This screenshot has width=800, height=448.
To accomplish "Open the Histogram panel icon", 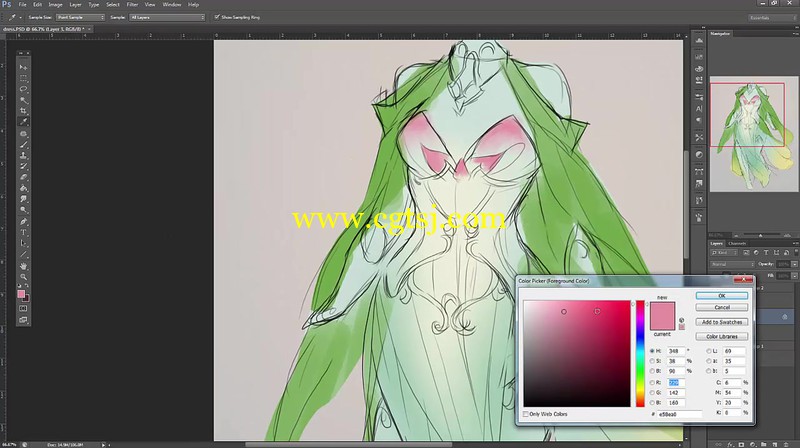I will tap(699, 41).
